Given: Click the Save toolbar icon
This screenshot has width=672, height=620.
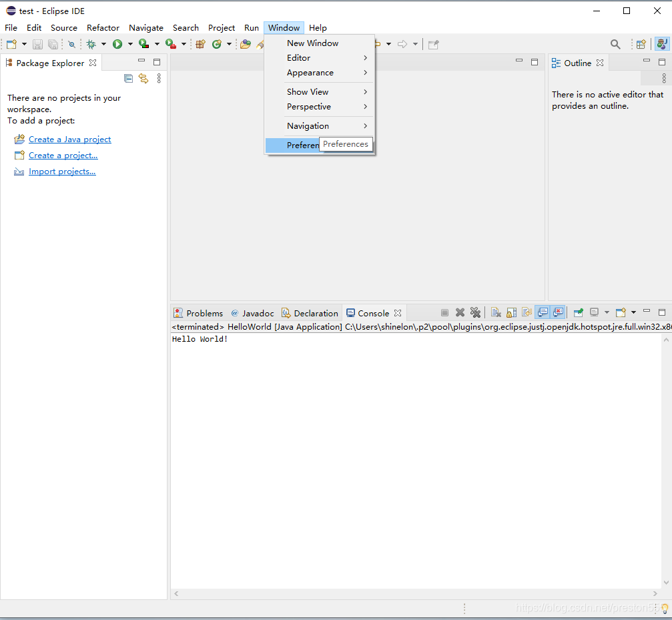Looking at the screenshot, I should click(x=38, y=44).
